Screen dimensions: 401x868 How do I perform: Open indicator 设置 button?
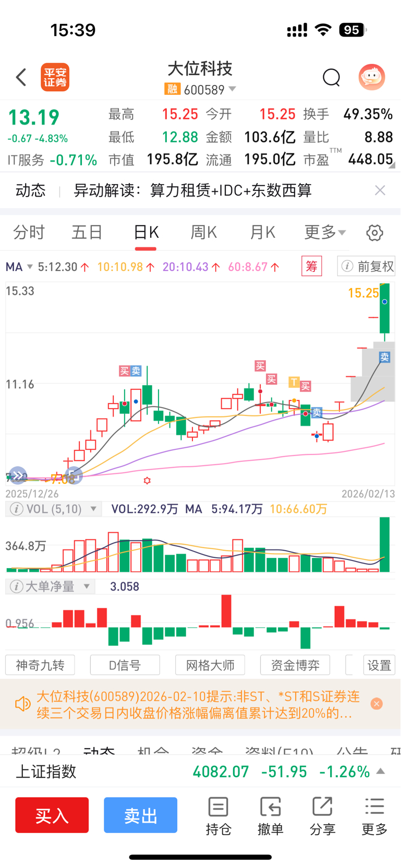[379, 665]
